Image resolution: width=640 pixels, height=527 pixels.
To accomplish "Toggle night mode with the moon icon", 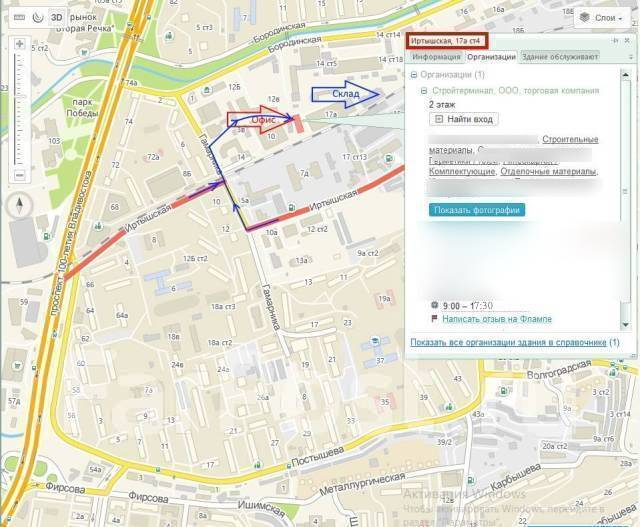I will point(38,18).
